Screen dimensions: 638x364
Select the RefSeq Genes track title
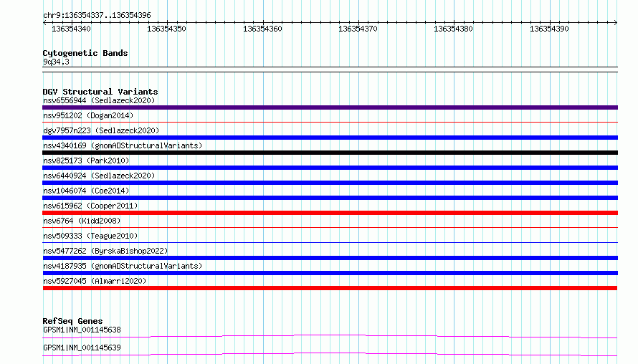pyautogui.click(x=72, y=321)
